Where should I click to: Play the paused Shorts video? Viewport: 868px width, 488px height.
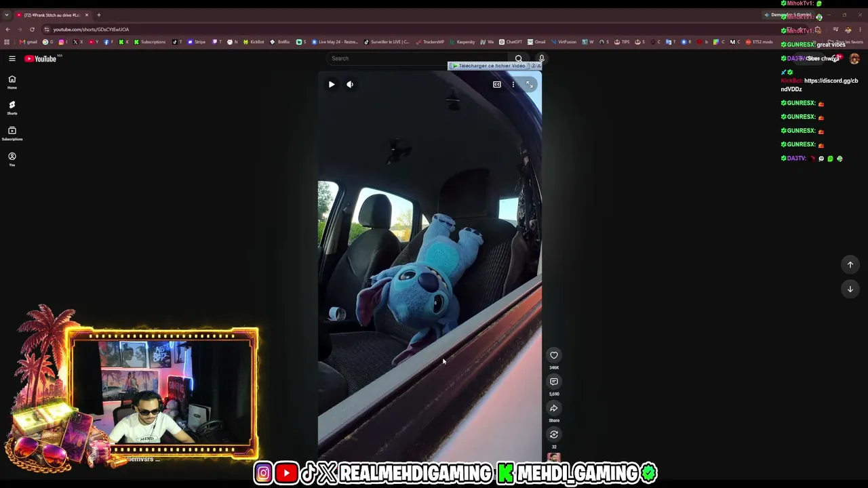[x=332, y=85]
